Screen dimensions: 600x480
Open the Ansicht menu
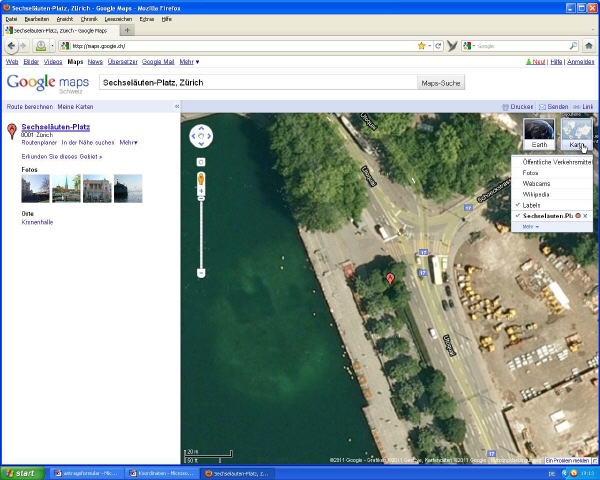click(65, 19)
